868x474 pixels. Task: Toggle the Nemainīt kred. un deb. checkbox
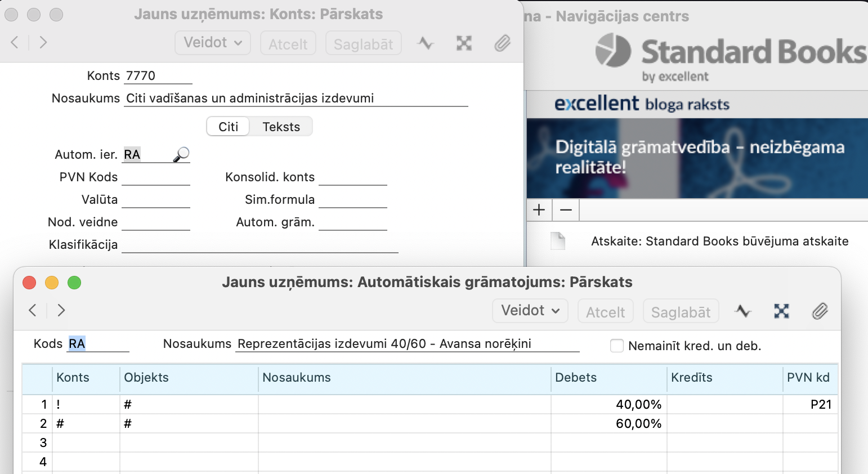pos(617,346)
